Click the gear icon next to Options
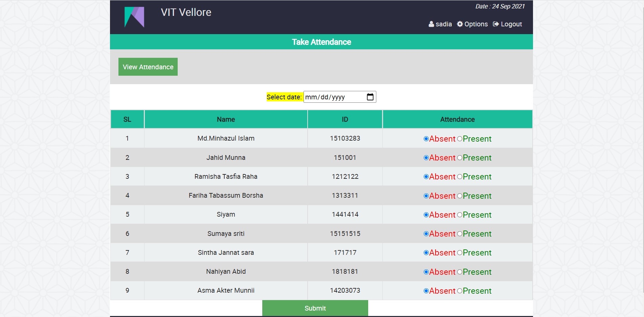 coord(460,24)
